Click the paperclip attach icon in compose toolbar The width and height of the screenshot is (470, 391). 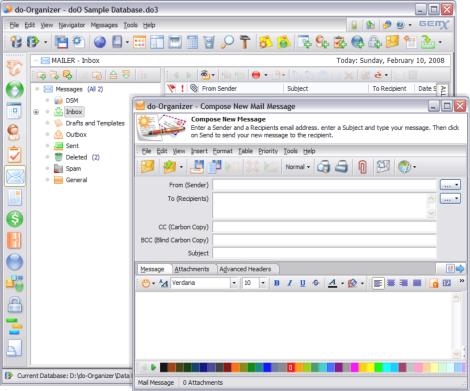363,167
